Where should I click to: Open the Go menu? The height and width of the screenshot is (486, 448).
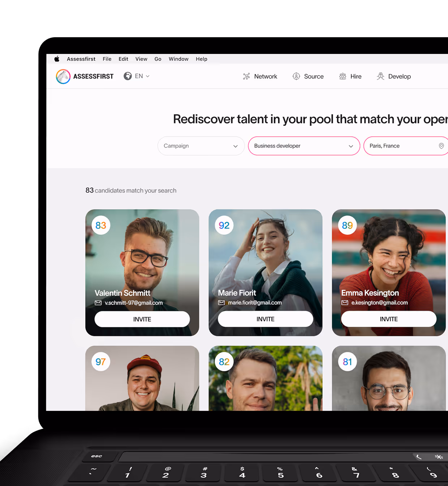coord(158,59)
